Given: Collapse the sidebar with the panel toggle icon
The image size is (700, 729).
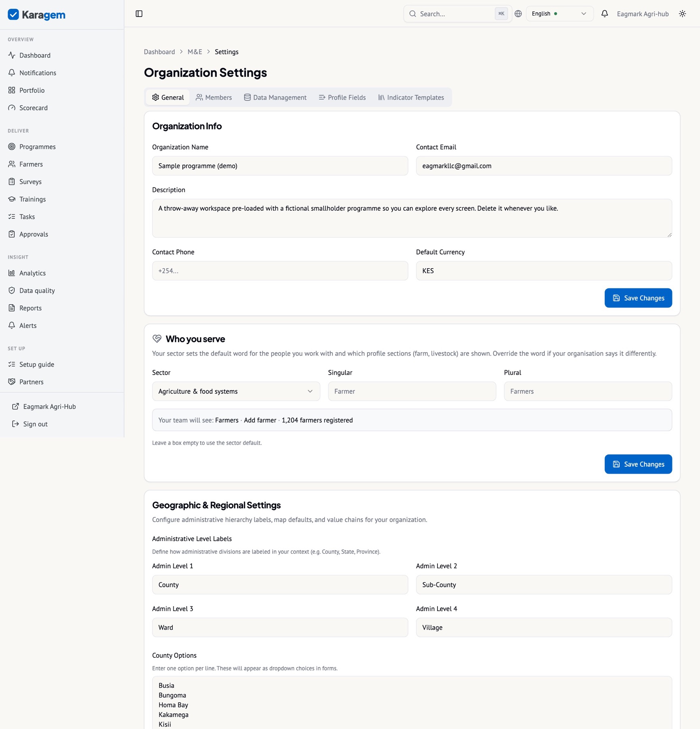Looking at the screenshot, I should click(x=139, y=14).
